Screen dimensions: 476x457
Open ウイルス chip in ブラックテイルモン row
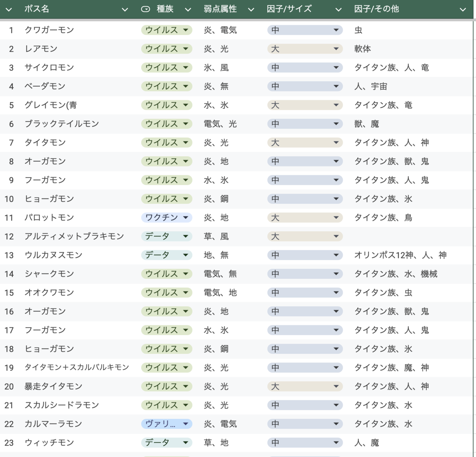(x=167, y=123)
